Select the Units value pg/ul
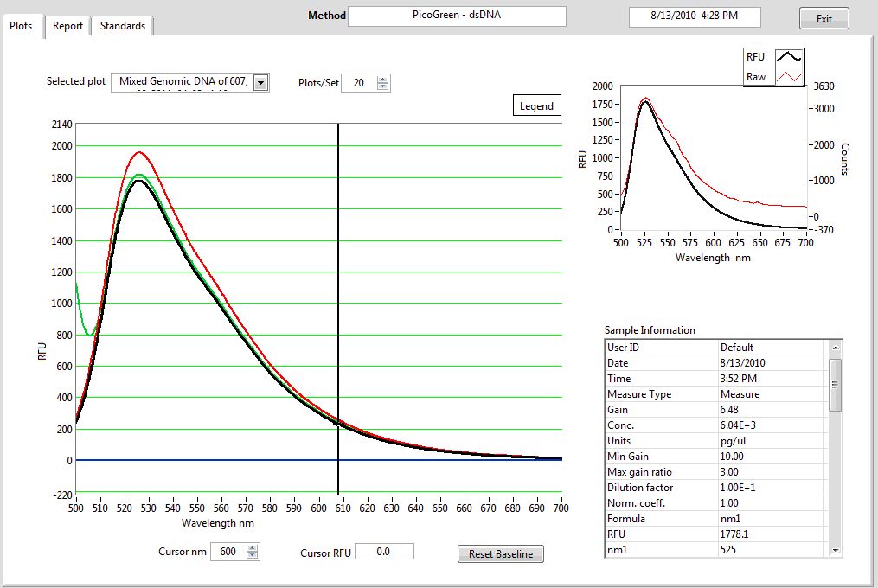The height and width of the screenshot is (588, 878). [x=733, y=441]
